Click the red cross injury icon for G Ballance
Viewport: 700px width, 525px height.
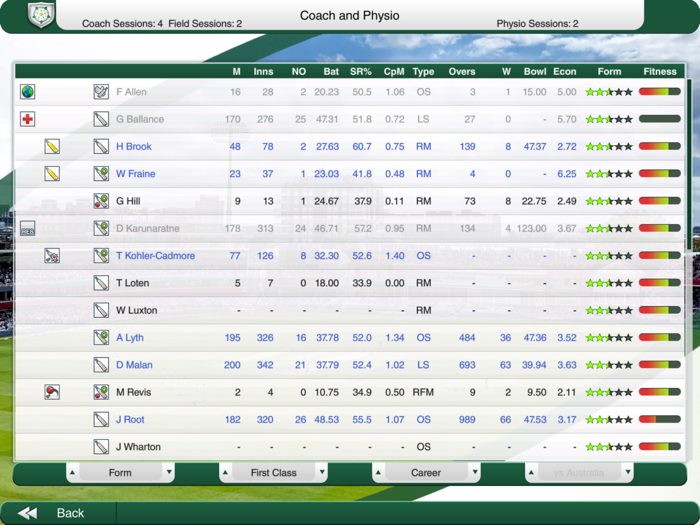[28, 119]
